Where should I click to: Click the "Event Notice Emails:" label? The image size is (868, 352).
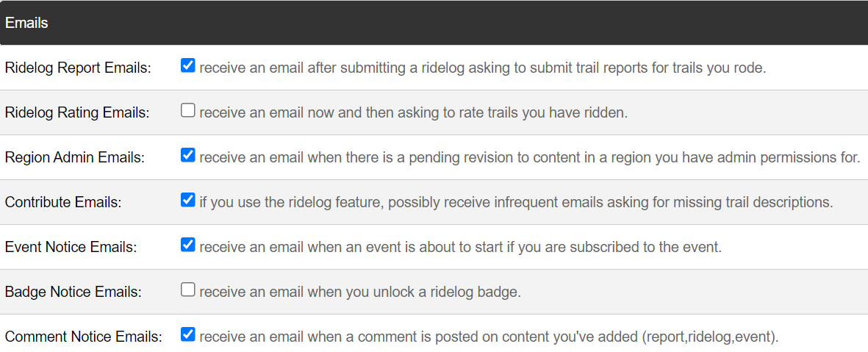coord(71,248)
